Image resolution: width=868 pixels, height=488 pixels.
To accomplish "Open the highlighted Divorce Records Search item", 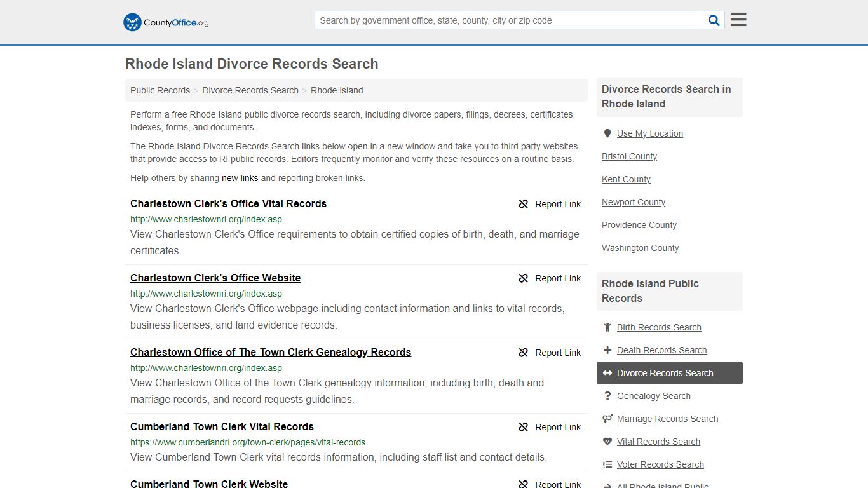I will coord(670,373).
